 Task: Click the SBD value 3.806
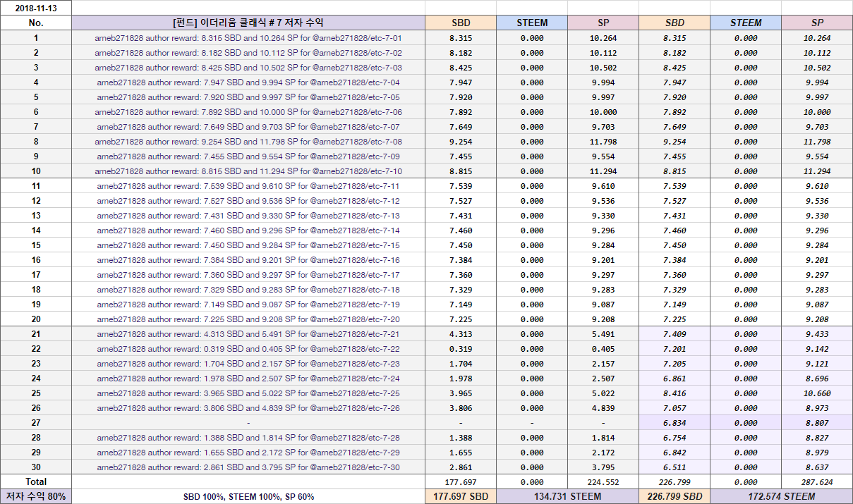pyautogui.click(x=461, y=408)
